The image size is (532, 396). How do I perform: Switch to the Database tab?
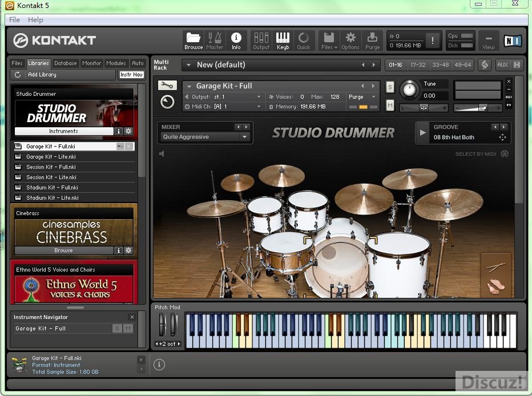coord(66,63)
